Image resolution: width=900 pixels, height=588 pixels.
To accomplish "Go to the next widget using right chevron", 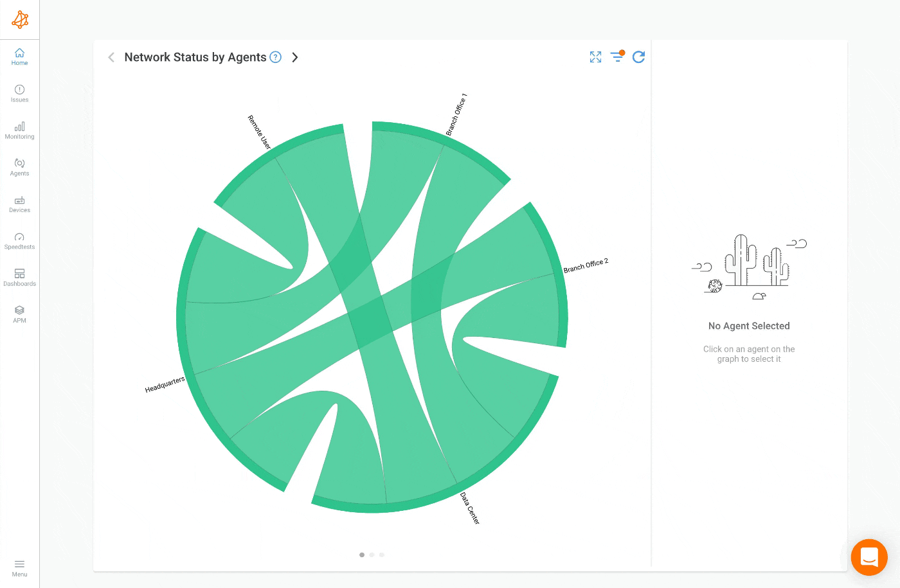I will click(294, 57).
